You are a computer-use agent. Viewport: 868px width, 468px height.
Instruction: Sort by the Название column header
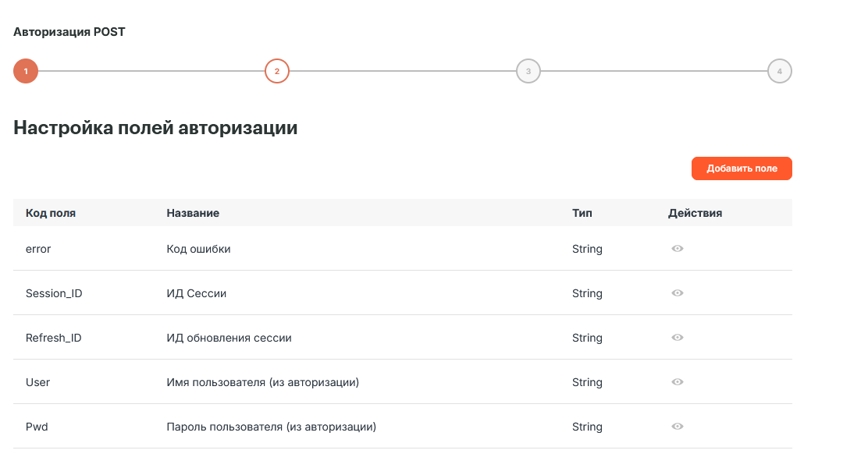click(193, 213)
